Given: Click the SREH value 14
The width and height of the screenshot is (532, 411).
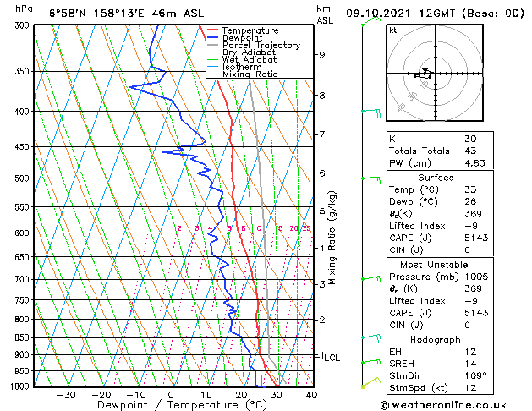Looking at the screenshot, I should tap(470, 364).
